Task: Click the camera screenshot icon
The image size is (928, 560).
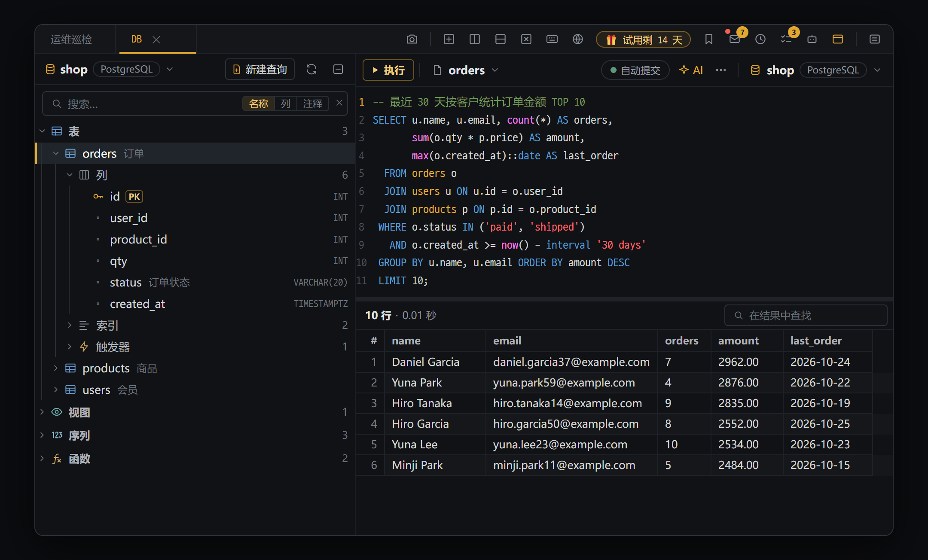Action: pyautogui.click(x=412, y=40)
